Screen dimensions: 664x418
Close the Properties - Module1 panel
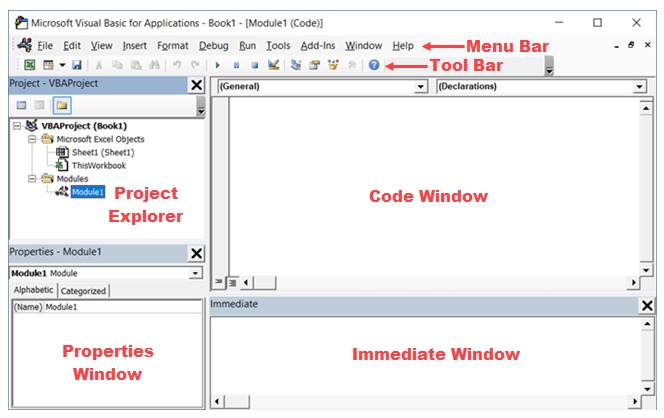click(x=196, y=253)
